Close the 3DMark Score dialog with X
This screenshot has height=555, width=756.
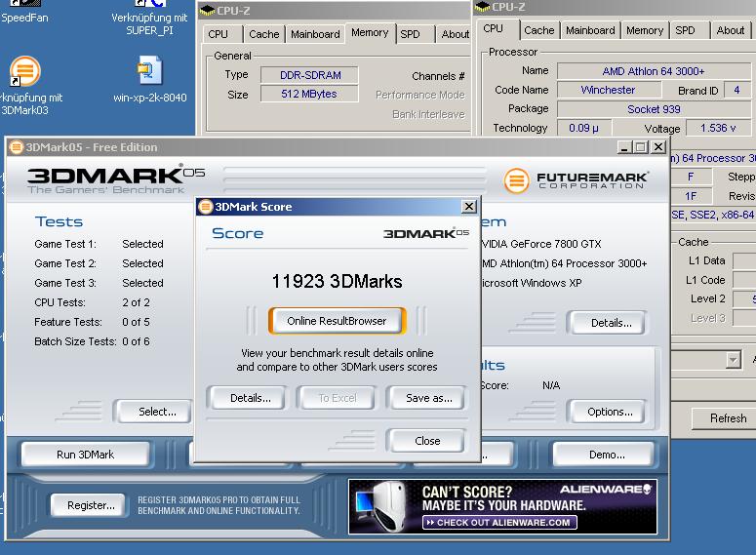[468, 207]
